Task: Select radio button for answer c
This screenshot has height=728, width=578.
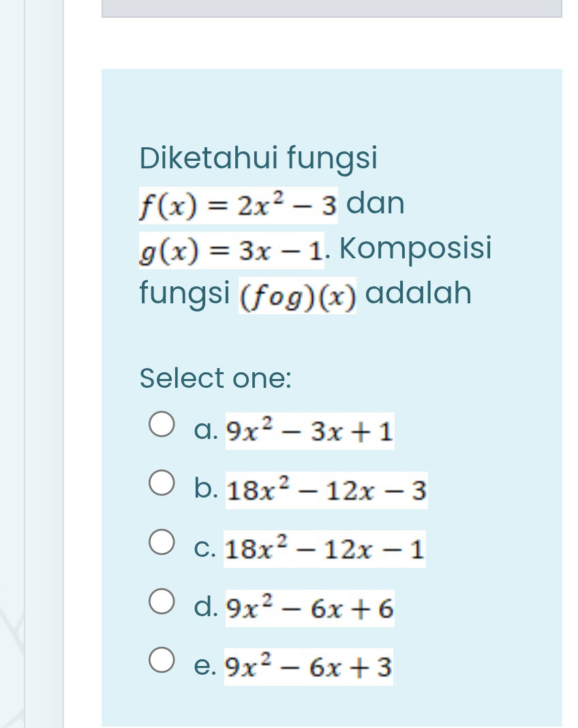Action: (x=162, y=541)
